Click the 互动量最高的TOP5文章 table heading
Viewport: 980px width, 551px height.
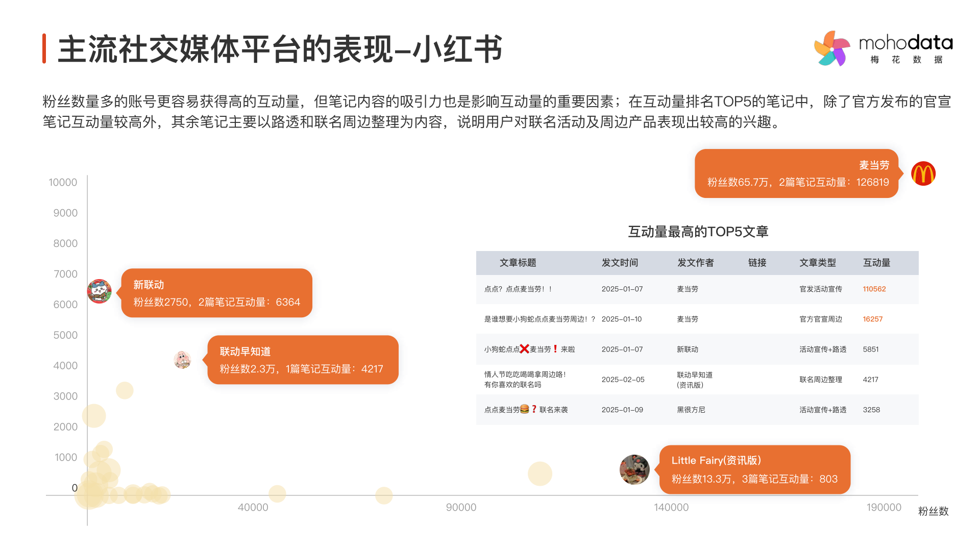(x=698, y=232)
